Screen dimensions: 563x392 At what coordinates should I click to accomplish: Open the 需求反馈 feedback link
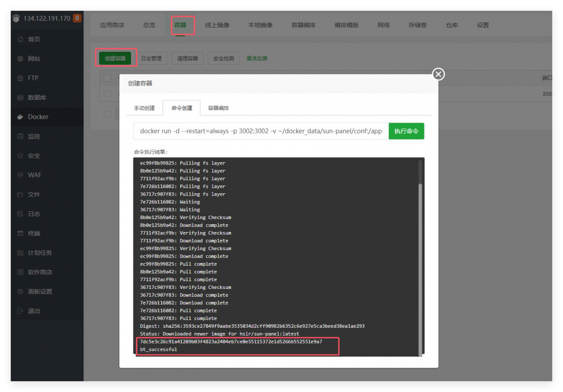[257, 59]
